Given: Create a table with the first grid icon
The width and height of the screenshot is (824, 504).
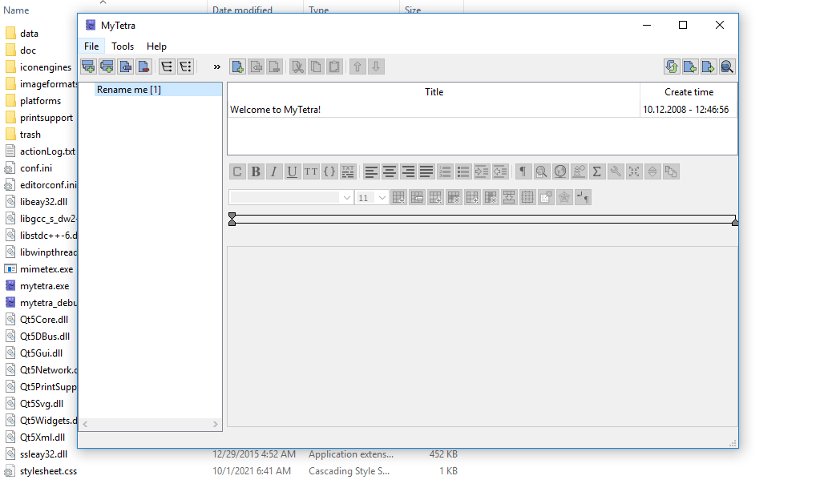Looking at the screenshot, I should click(x=398, y=198).
